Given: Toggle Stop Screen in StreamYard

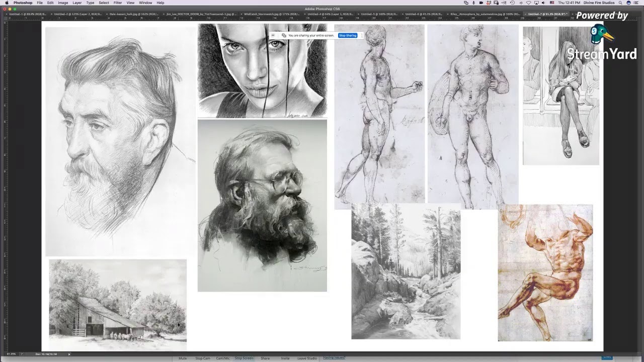Looking at the screenshot, I should click(244, 358).
